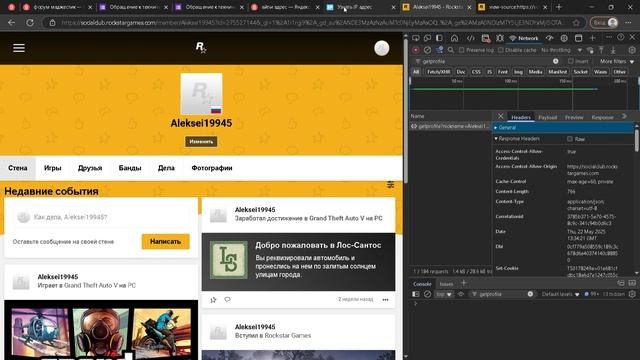640x360 pixels.
Task: Open network search magnifier
Action: click(451, 50)
